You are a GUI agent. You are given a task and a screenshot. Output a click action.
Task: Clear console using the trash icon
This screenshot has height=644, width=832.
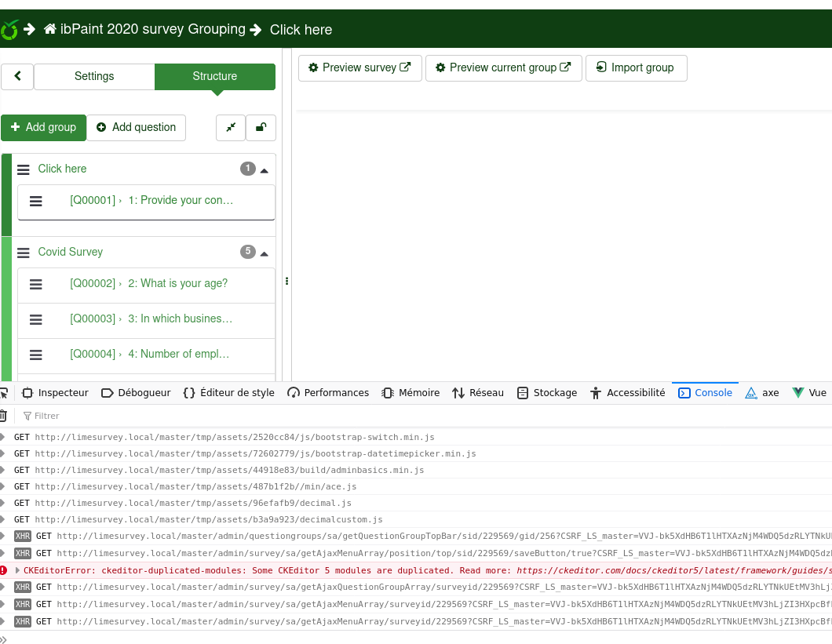[x=3, y=416]
